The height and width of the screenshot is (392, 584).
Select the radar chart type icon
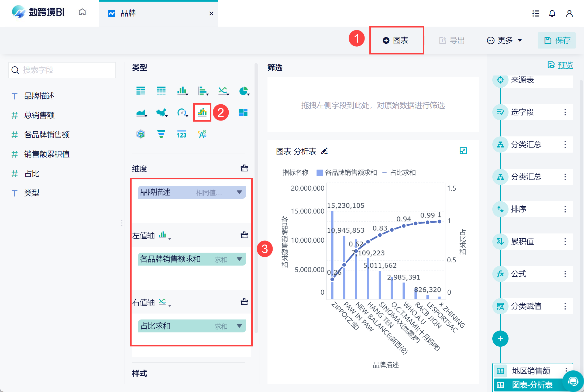pos(141,134)
